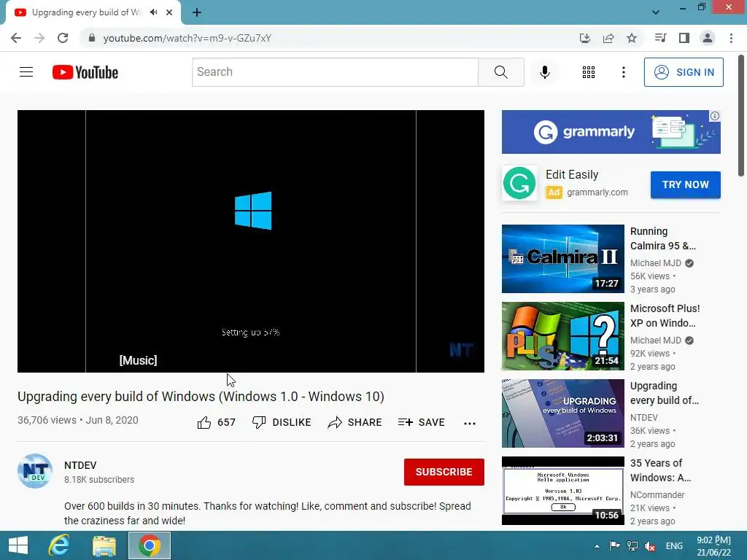The image size is (747, 560).
Task: Open YouTube hamburger guide menu
Action: tap(26, 72)
